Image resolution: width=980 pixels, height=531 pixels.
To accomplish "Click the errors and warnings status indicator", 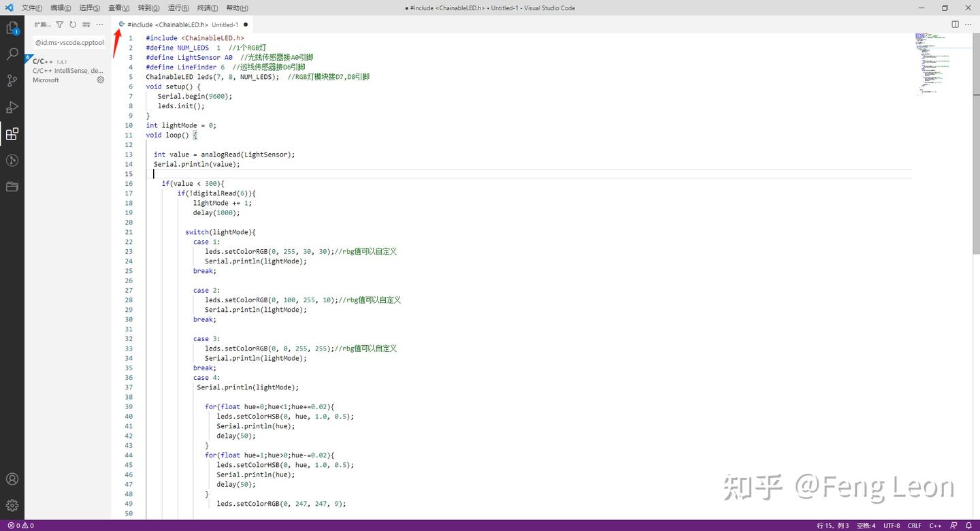I will (20, 526).
